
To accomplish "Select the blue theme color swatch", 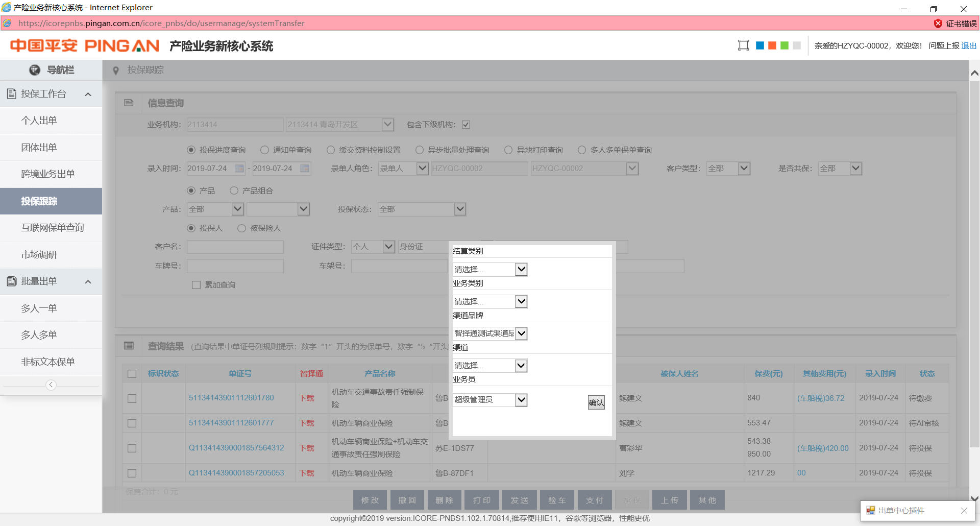I will click(x=759, y=45).
